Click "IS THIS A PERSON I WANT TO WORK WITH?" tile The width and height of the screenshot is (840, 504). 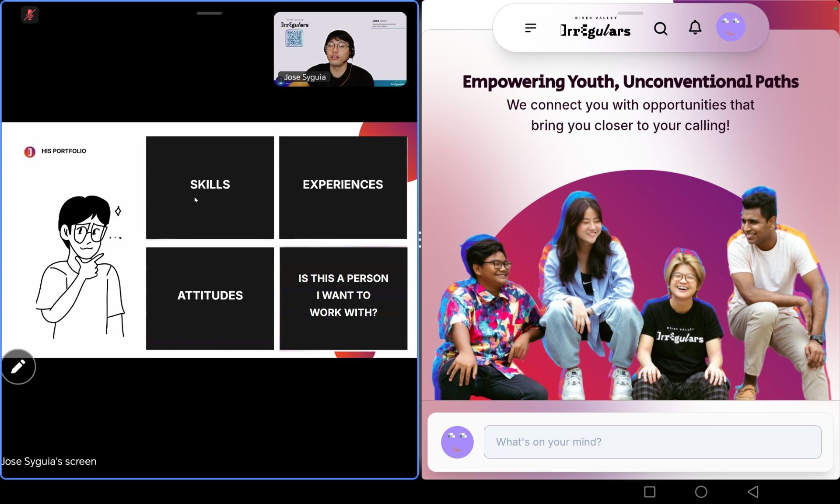(x=343, y=298)
